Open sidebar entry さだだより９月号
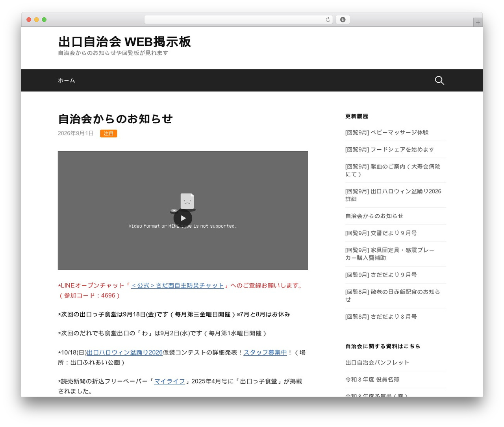 381,275
